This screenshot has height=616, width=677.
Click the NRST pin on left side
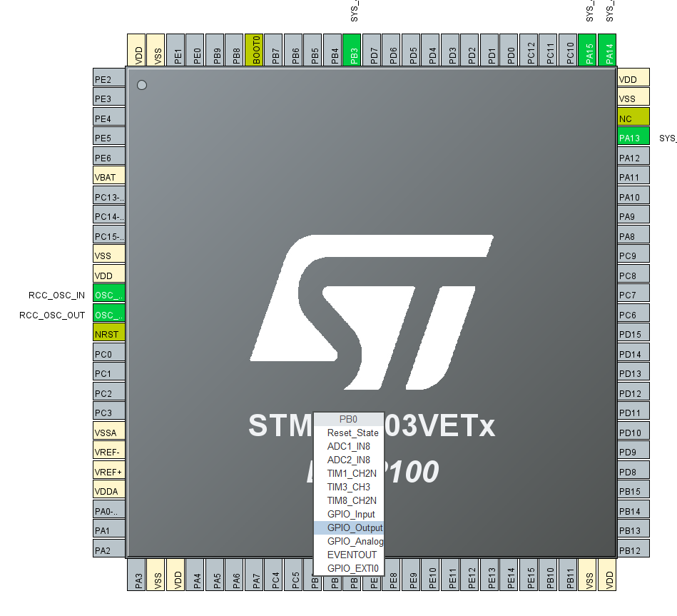(108, 333)
